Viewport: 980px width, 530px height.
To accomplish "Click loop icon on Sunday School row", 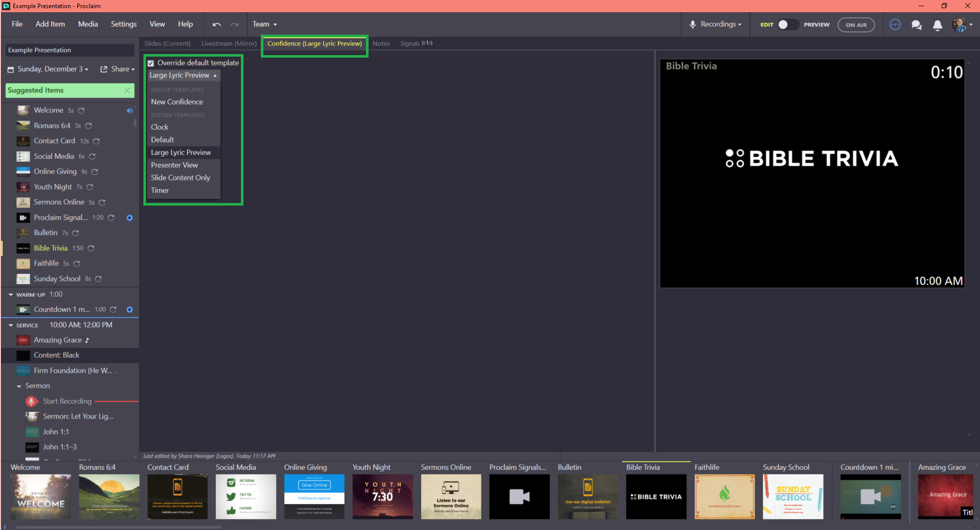I will [x=98, y=279].
